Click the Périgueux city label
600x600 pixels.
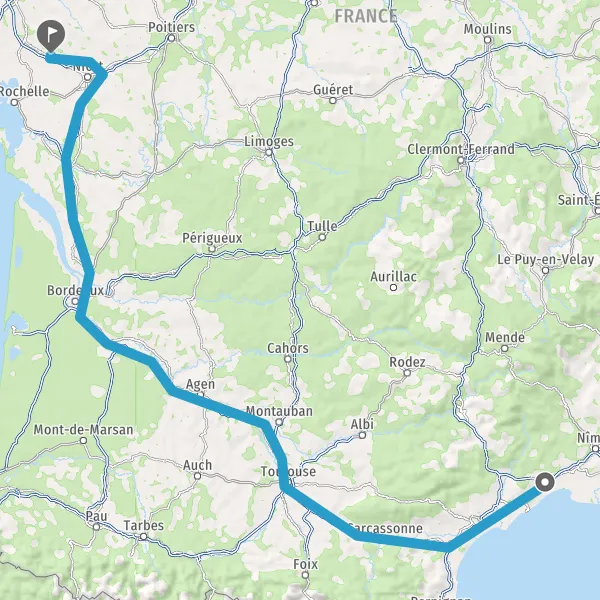click(x=212, y=238)
